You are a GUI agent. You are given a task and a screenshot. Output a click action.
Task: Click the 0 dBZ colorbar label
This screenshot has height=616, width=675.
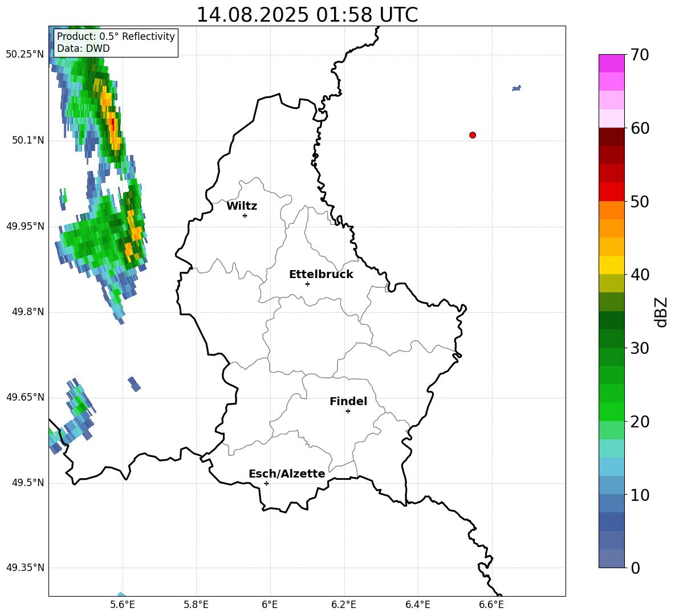tap(635, 568)
